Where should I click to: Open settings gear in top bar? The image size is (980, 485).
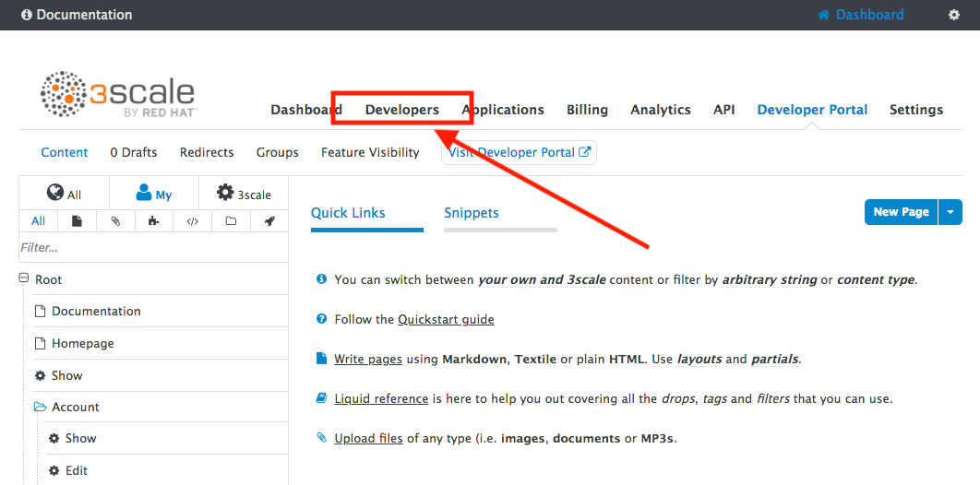tap(954, 15)
